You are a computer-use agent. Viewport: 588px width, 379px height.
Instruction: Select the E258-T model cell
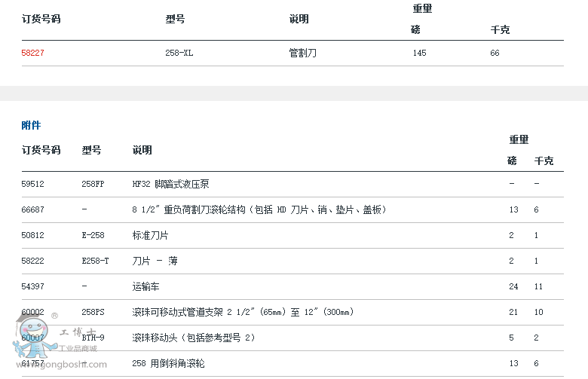[95, 261]
